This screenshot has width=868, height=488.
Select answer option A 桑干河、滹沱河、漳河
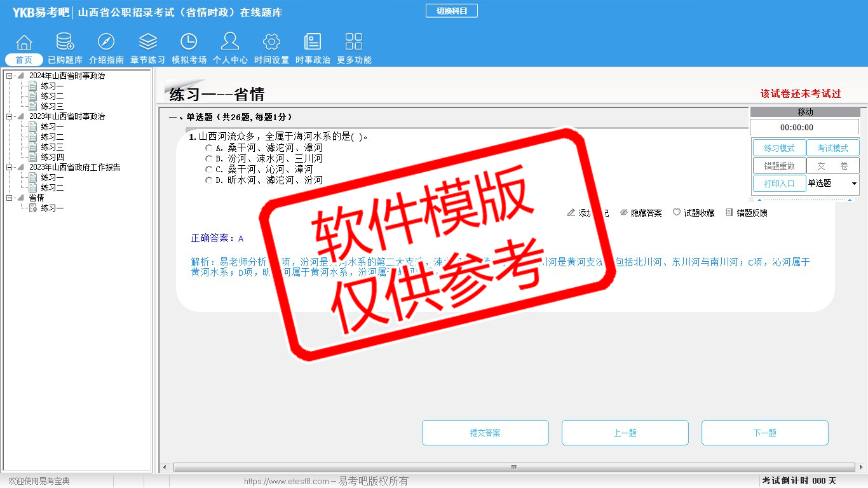click(x=209, y=148)
